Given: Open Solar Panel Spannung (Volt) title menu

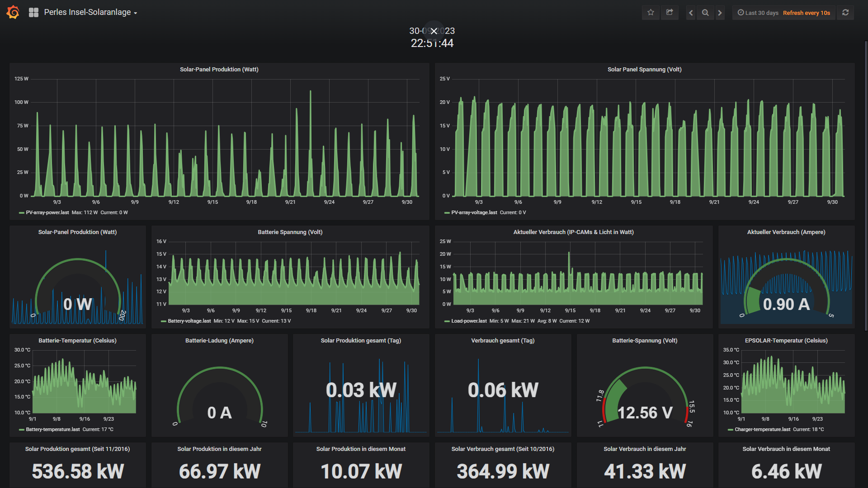Looking at the screenshot, I should point(644,70).
